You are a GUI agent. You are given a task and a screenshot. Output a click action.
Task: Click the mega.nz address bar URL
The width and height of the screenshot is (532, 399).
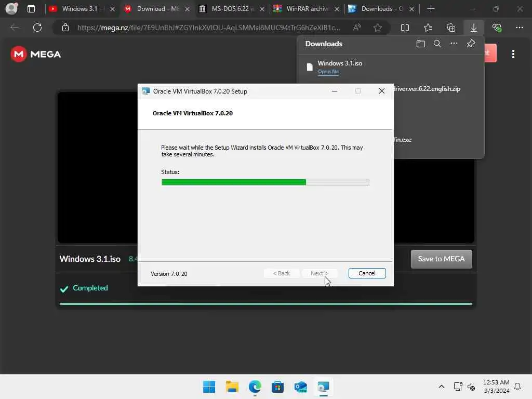(x=208, y=28)
